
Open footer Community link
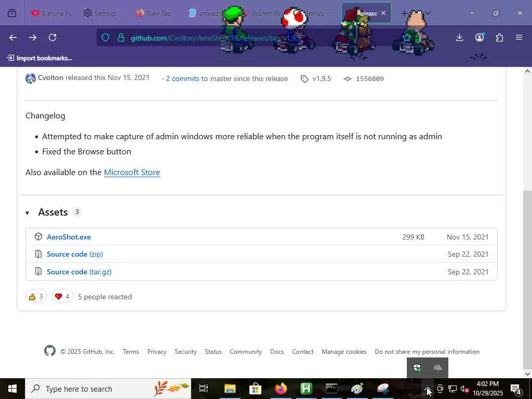click(x=246, y=352)
